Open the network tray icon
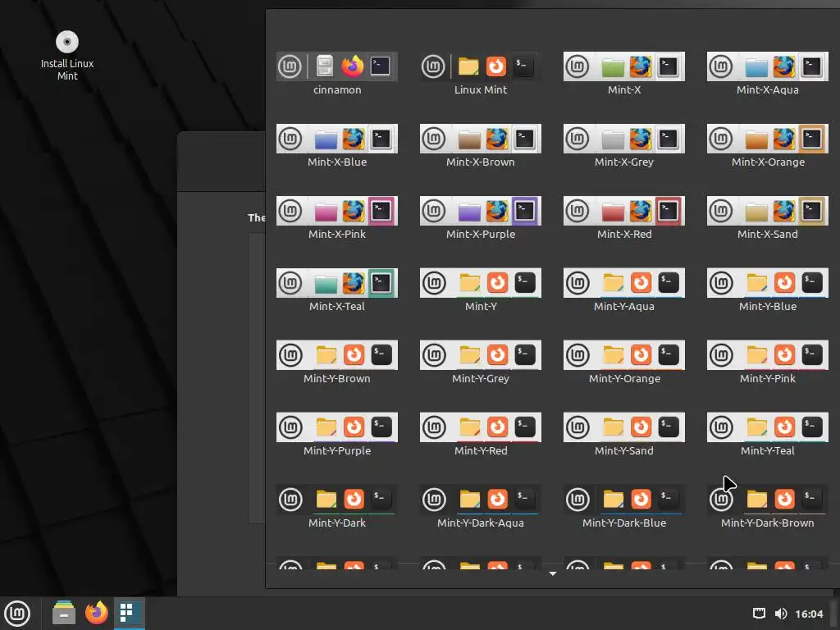 (759, 614)
